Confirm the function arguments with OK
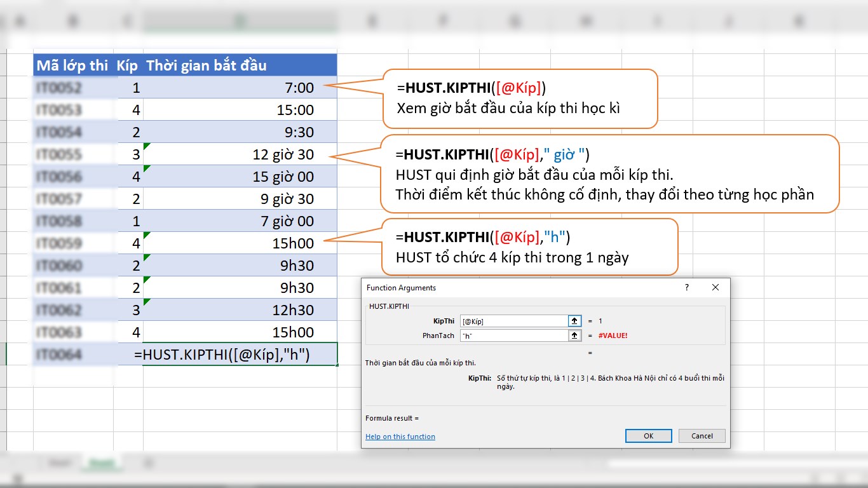Screen dimensions: 868x488 [648, 436]
